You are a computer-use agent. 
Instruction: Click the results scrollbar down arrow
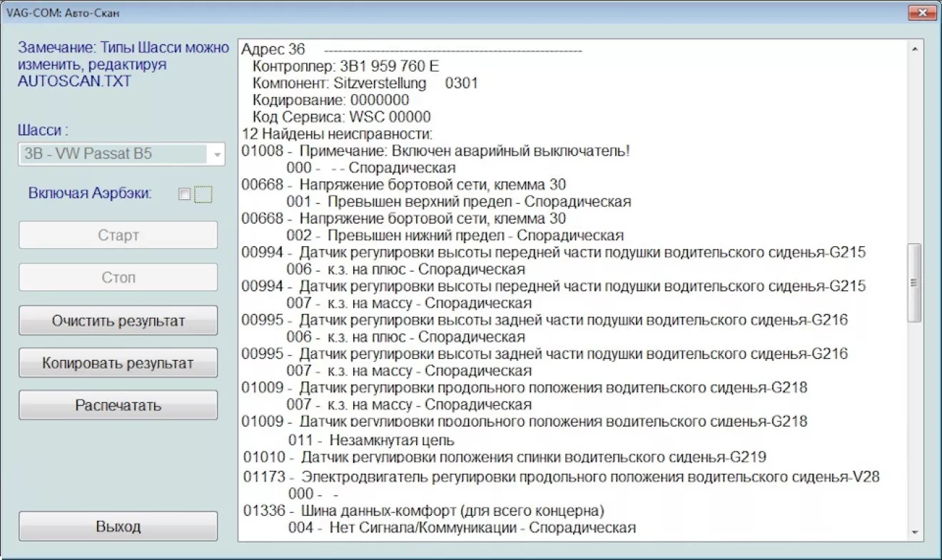(x=914, y=532)
